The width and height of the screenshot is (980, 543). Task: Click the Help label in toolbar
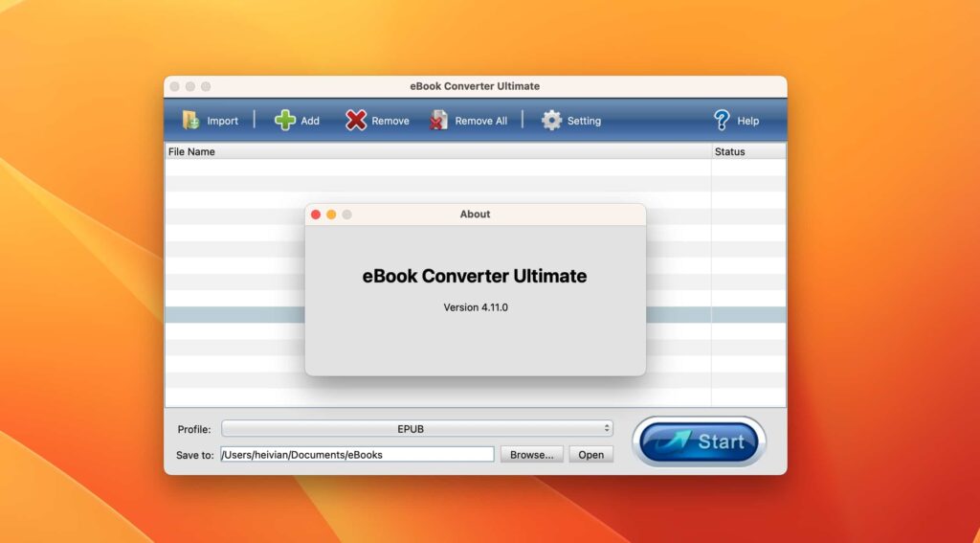[748, 121]
